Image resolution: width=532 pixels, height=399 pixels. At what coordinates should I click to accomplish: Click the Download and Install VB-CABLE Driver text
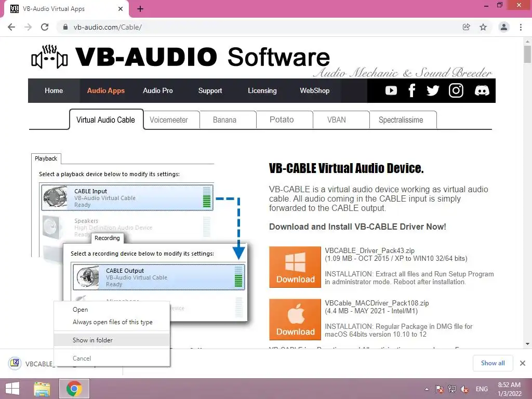(357, 227)
